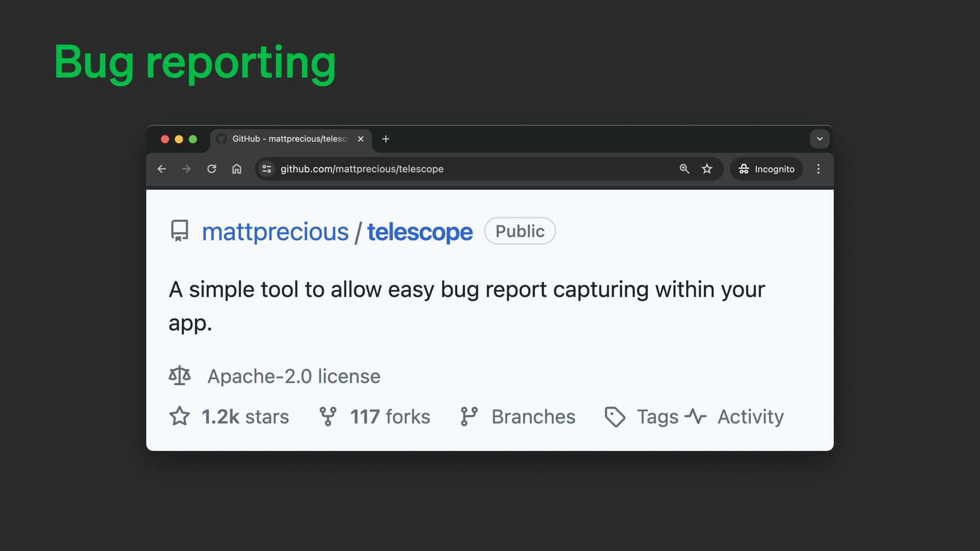
Task: Open the Chrome three-dot menu
Action: click(x=818, y=169)
